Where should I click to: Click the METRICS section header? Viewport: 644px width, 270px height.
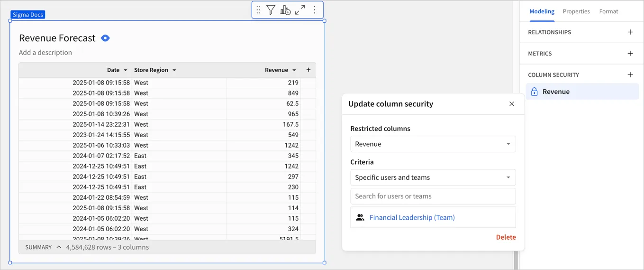[540, 54]
